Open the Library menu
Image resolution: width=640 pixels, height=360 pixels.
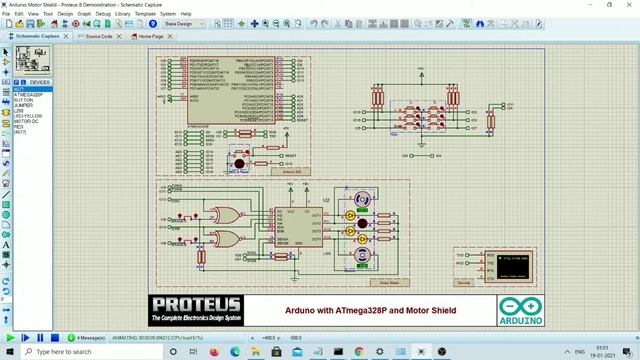pos(122,14)
